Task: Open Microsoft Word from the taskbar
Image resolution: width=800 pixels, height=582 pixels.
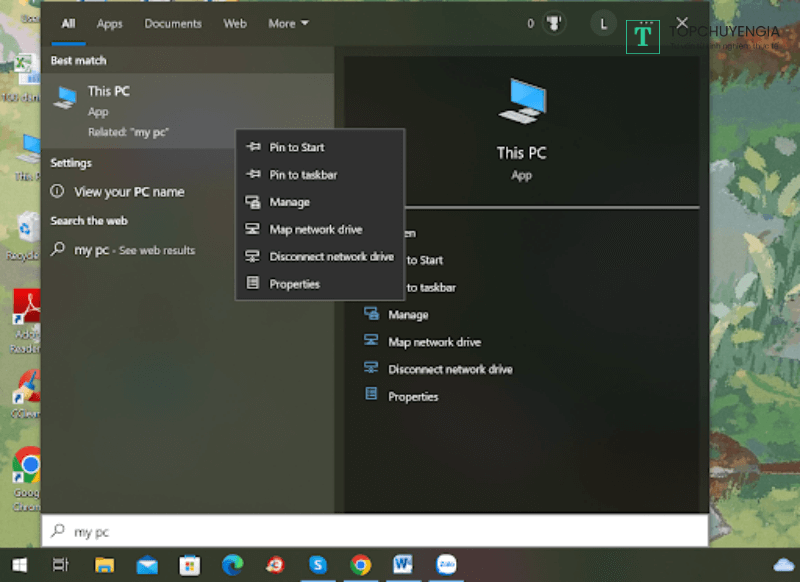Action: tap(403, 565)
